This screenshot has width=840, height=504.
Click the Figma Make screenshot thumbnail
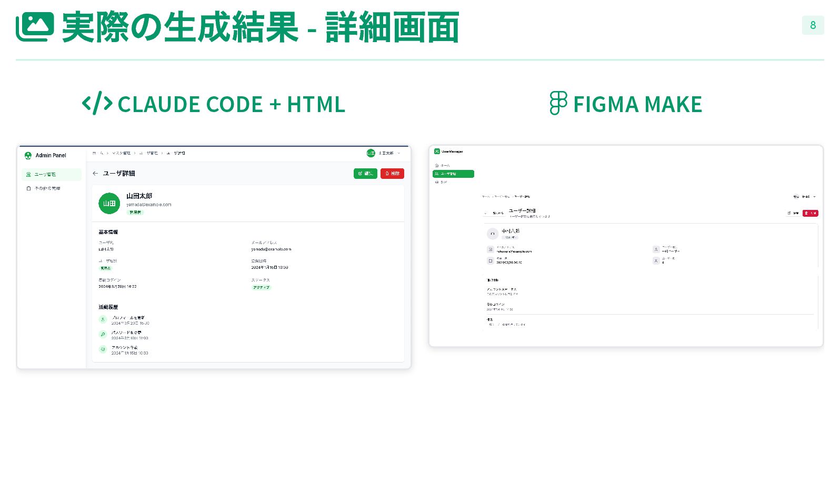[x=626, y=246]
